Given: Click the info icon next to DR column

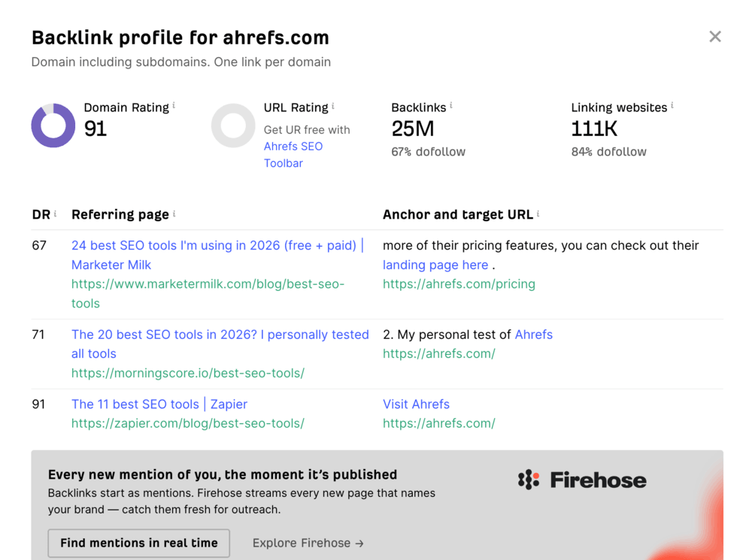Looking at the screenshot, I should (55, 213).
